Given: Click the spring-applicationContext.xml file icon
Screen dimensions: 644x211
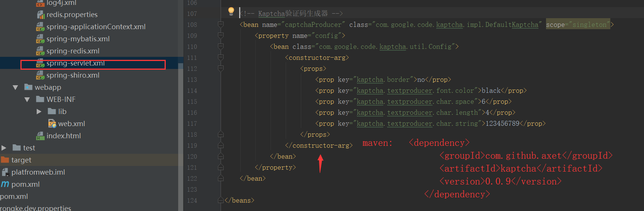Looking at the screenshot, I should click(x=40, y=27).
